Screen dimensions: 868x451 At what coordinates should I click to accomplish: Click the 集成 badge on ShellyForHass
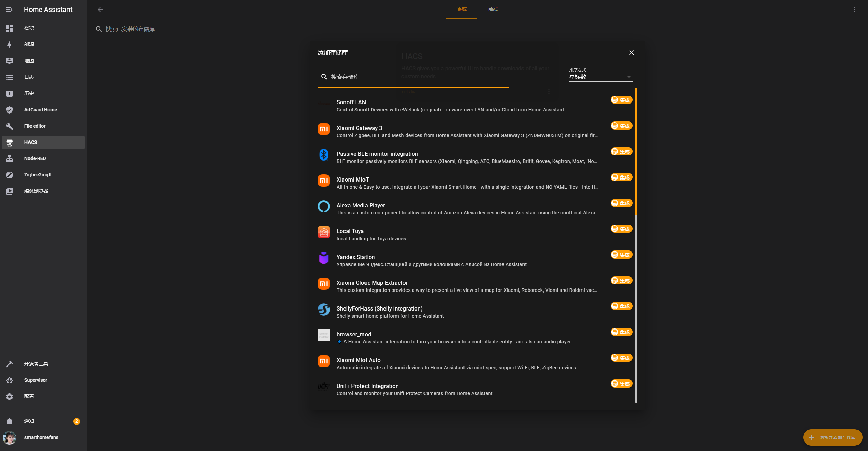point(622,306)
